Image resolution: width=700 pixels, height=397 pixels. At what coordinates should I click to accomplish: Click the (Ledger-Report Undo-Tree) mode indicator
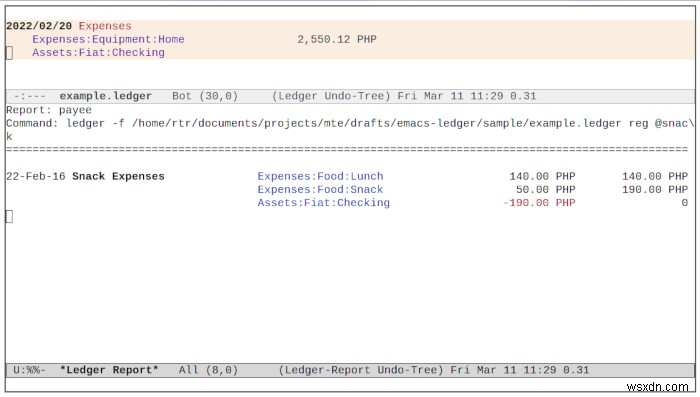[361, 370]
